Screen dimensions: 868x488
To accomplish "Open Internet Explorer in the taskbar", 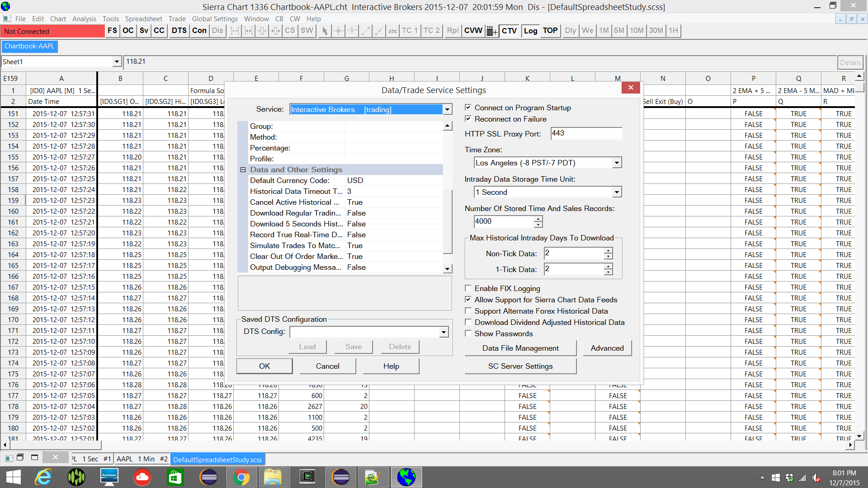I will click(44, 477).
